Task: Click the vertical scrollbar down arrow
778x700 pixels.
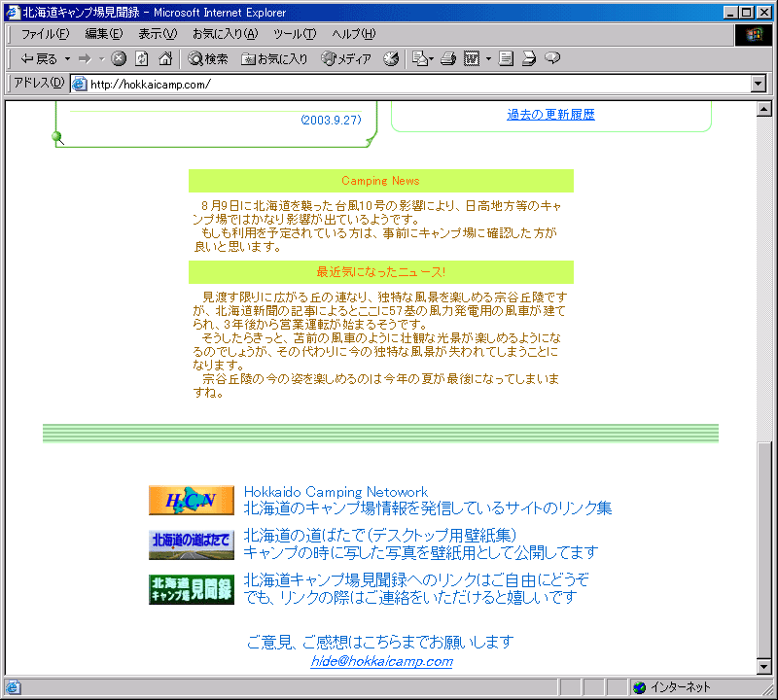Action: (764, 666)
